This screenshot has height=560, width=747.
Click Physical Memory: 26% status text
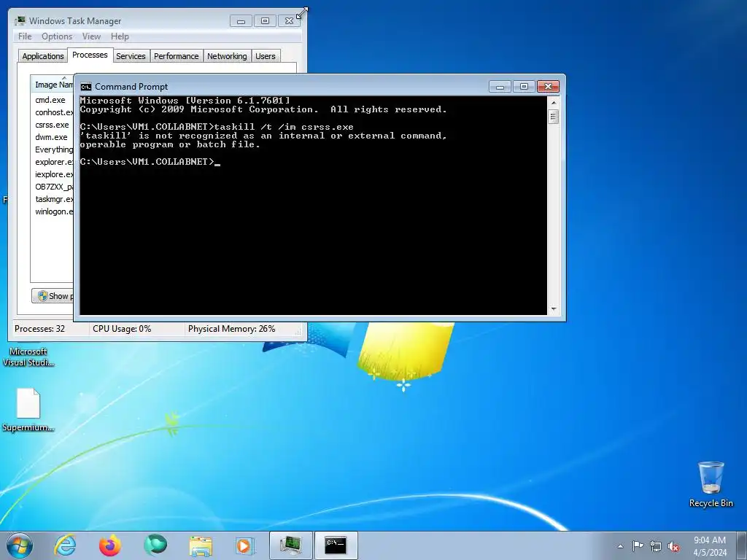[231, 329]
